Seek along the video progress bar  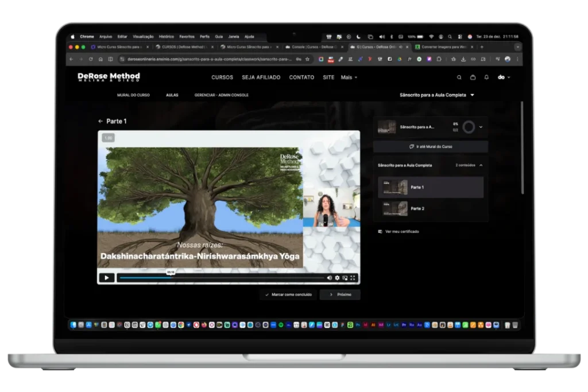pos(221,278)
